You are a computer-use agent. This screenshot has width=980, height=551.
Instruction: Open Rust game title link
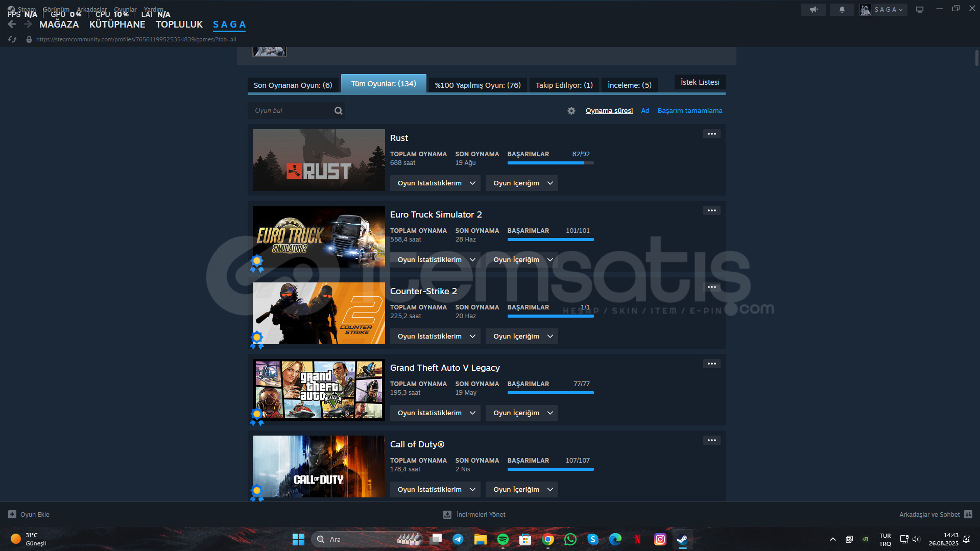[x=399, y=138]
